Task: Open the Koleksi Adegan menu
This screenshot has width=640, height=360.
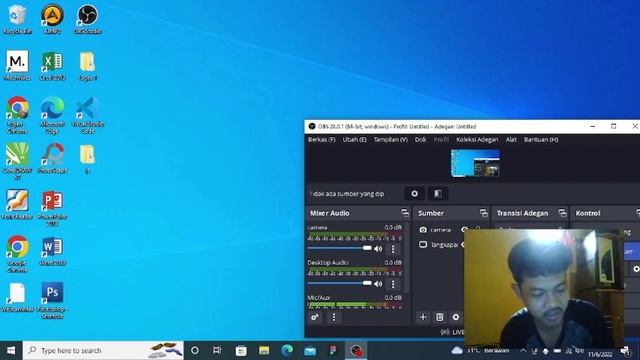Action: click(x=477, y=140)
